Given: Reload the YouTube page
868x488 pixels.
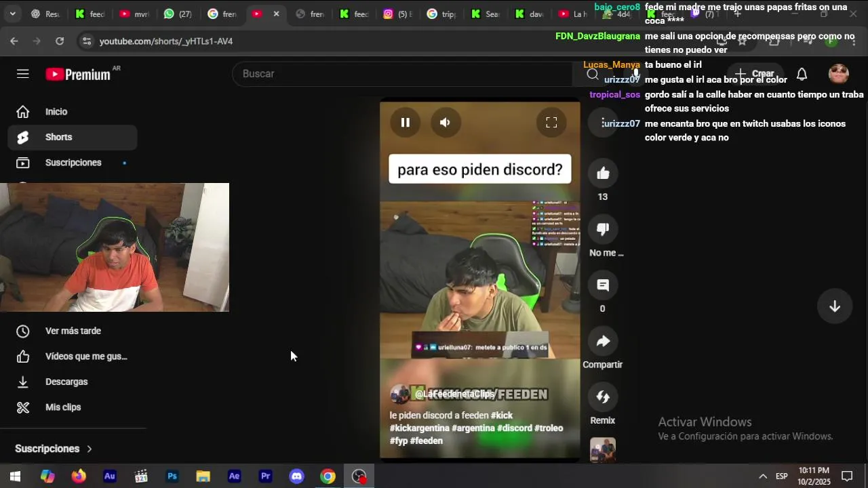Looking at the screenshot, I should (60, 41).
